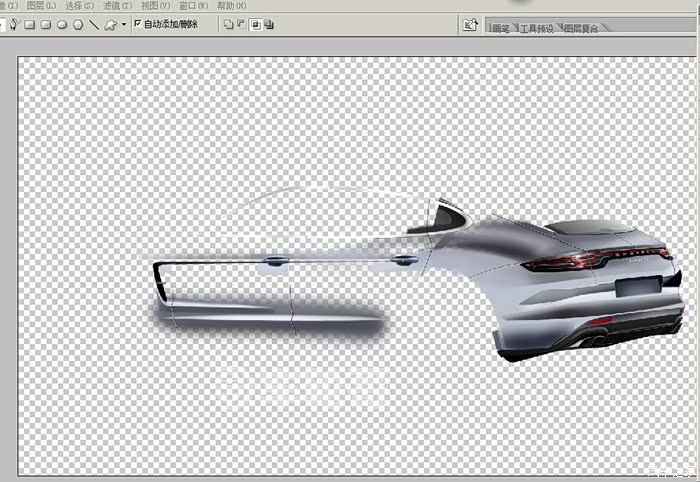The height and width of the screenshot is (482, 700).
Task: Pick the Line shape tool
Action: pyautogui.click(x=94, y=24)
